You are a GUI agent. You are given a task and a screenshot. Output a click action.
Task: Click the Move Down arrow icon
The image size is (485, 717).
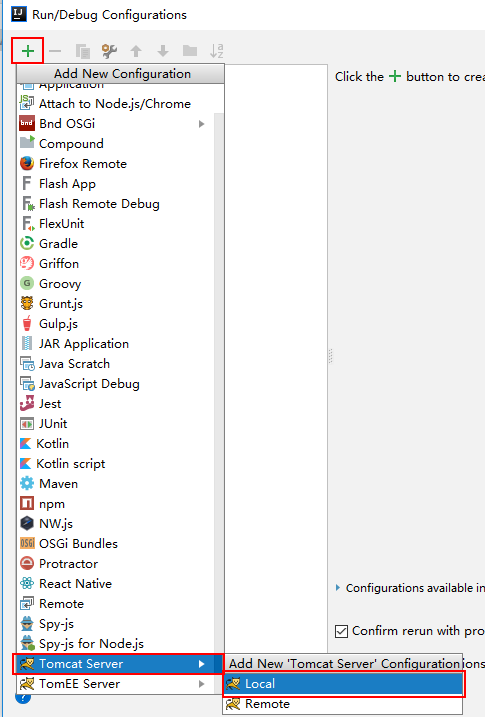(x=163, y=51)
